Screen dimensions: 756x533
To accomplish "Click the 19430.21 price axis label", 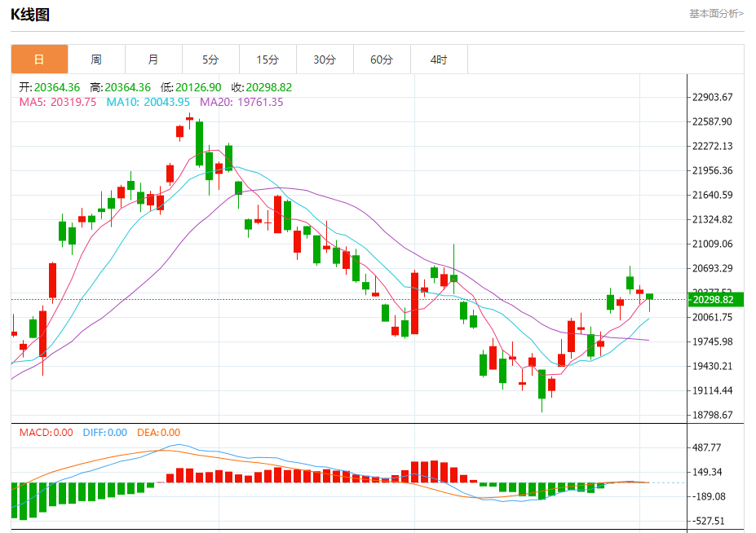I will pos(713,366).
